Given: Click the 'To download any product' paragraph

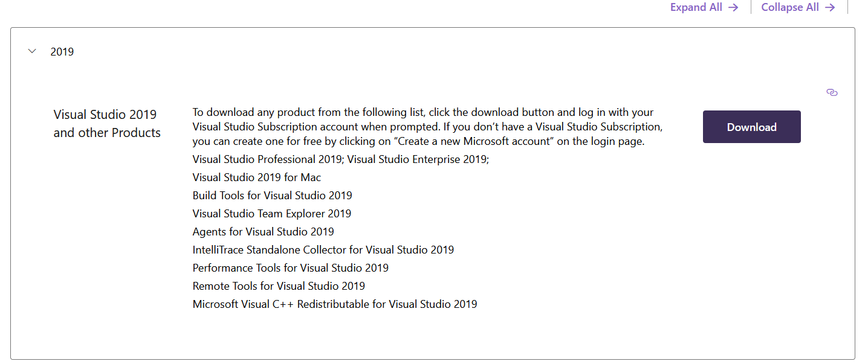Looking at the screenshot, I should (428, 127).
